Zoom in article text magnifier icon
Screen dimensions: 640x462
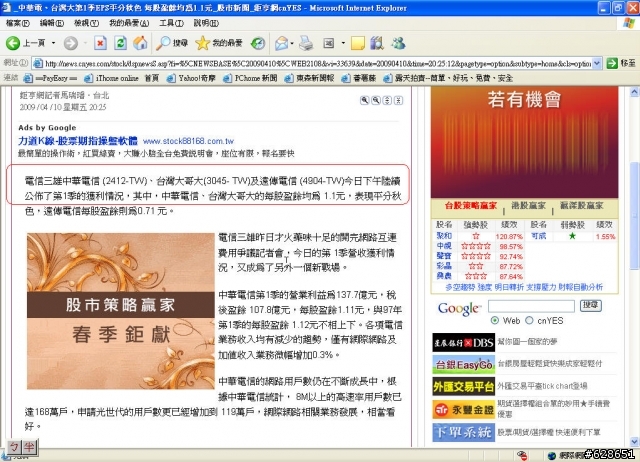point(364,100)
